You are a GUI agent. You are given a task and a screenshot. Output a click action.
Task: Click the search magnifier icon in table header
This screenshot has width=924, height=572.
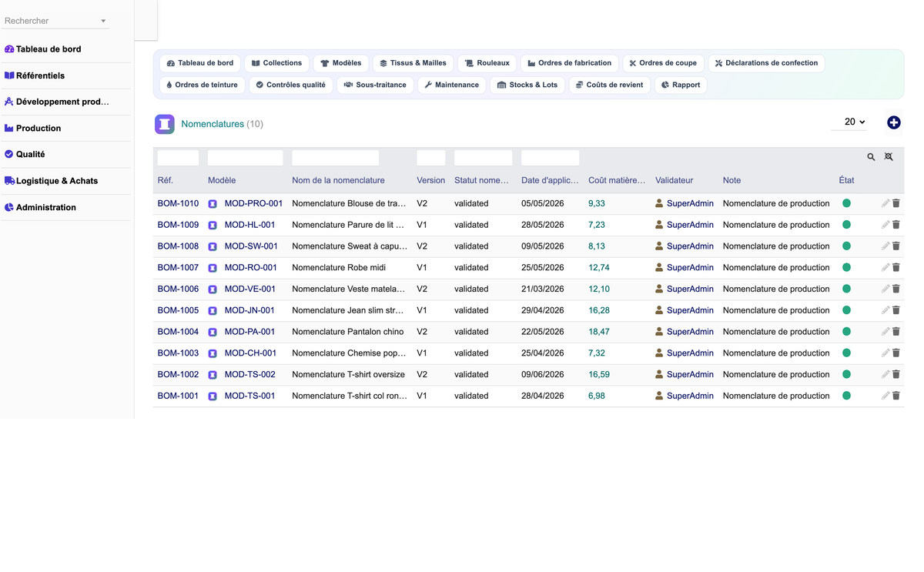coord(871,157)
